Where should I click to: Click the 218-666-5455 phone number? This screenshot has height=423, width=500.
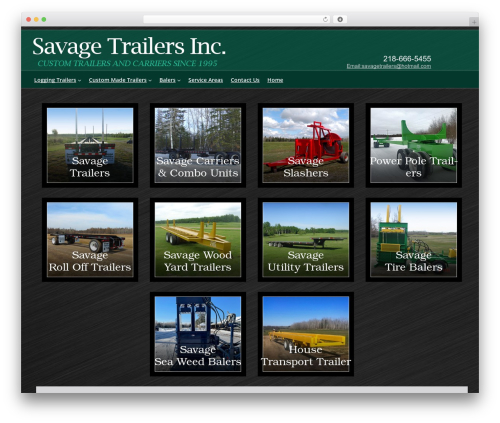pos(407,59)
